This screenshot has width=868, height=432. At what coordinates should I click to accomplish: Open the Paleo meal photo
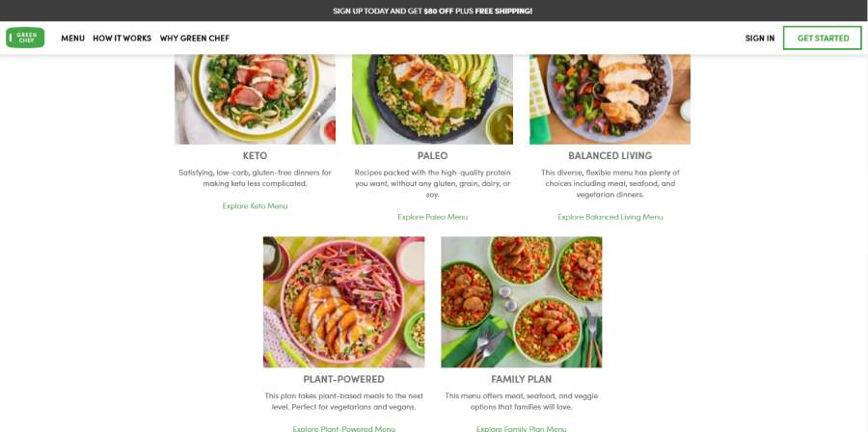pos(432,99)
